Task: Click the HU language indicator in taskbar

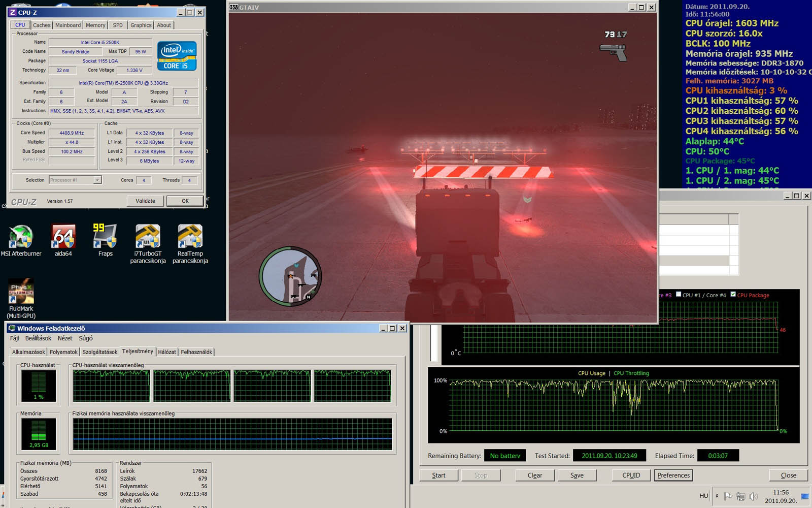Action: click(x=704, y=496)
